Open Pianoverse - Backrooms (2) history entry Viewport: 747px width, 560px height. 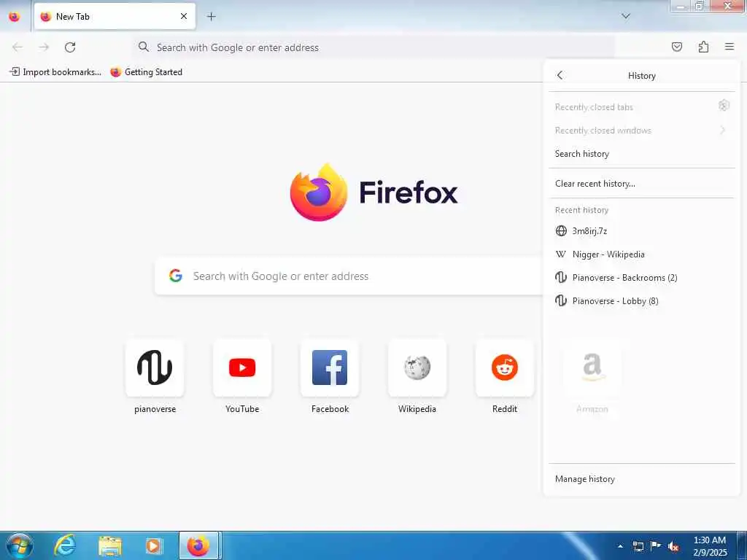(x=641, y=278)
